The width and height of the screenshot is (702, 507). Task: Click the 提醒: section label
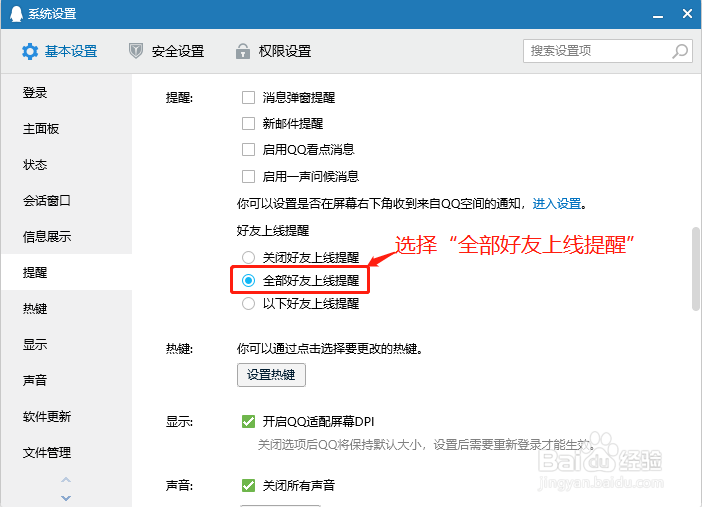pos(179,97)
